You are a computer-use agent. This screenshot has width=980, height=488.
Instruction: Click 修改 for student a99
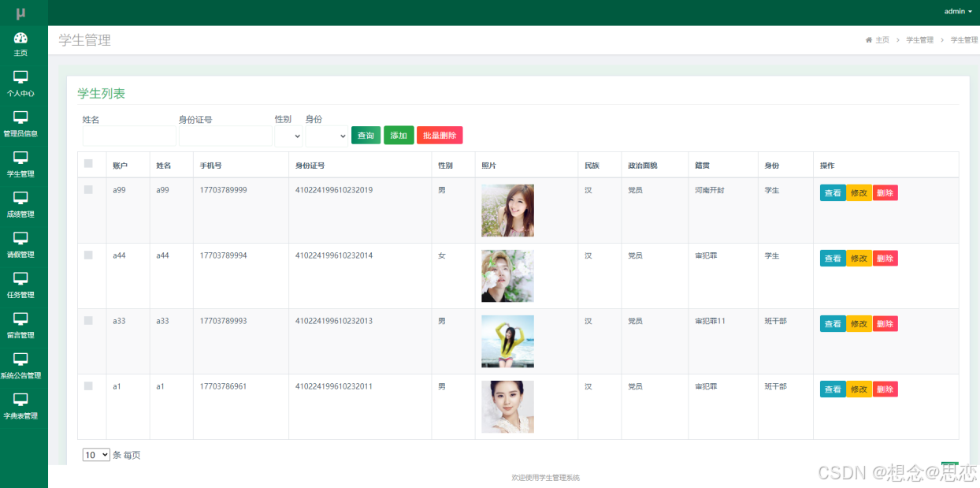coord(859,193)
